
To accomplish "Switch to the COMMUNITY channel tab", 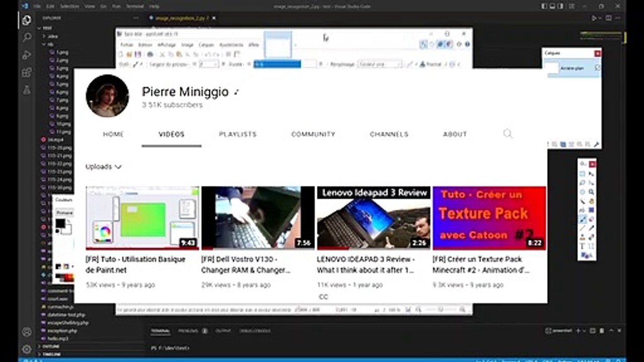I will coord(313,134).
